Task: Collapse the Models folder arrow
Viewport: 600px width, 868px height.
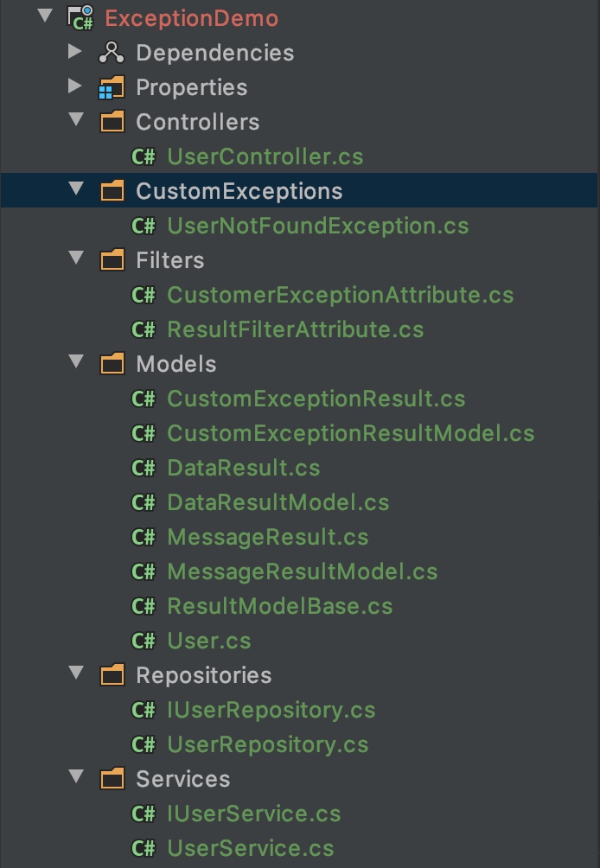Action: 76,364
